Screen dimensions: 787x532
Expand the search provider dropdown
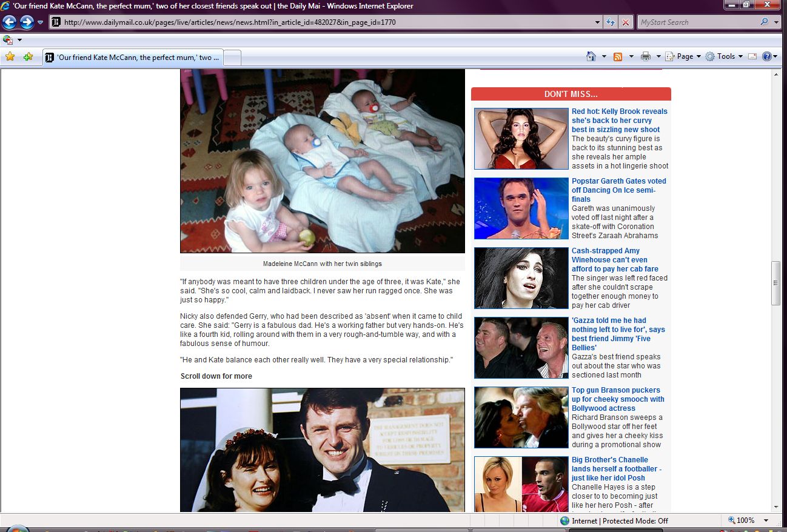(777, 22)
